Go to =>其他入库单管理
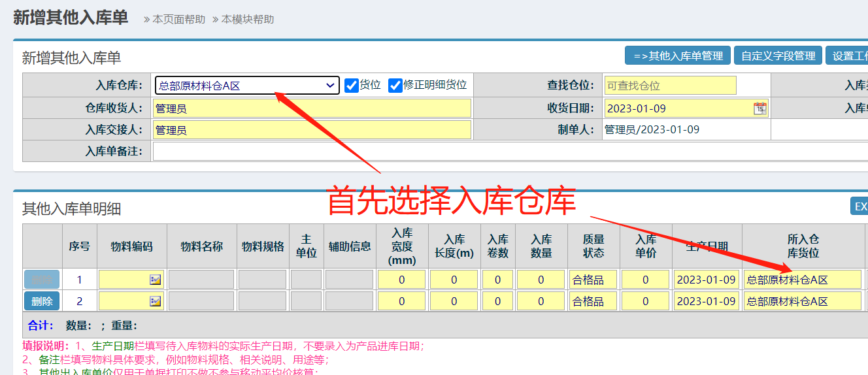 pyautogui.click(x=677, y=56)
